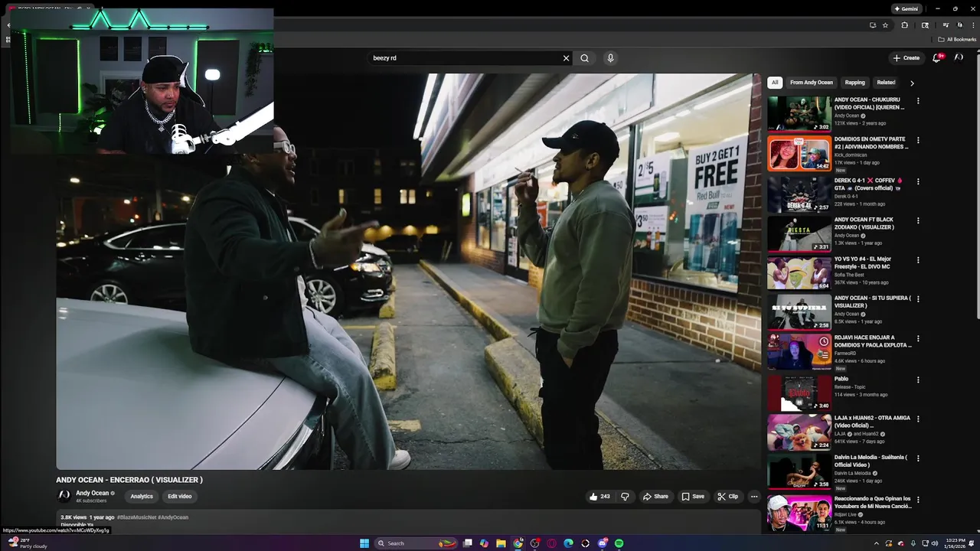The height and width of the screenshot is (551, 980).
Task: Share the video
Action: click(655, 497)
